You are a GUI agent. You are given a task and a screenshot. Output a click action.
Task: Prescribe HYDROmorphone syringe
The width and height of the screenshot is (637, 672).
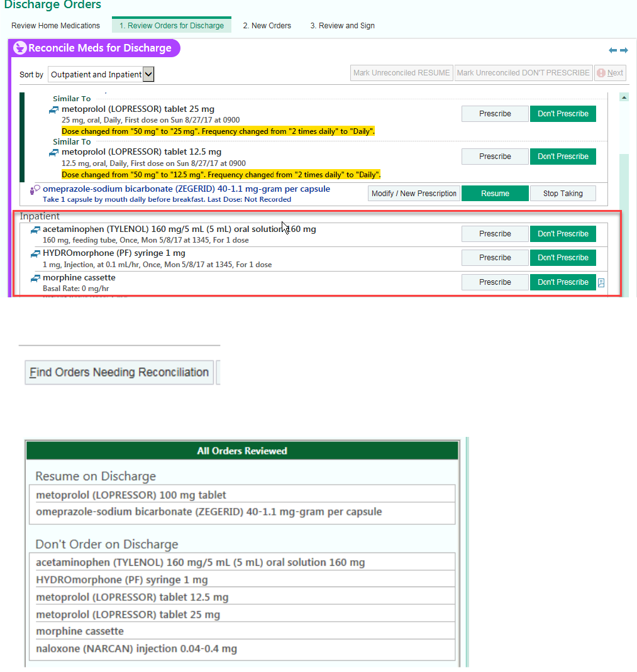coord(495,258)
